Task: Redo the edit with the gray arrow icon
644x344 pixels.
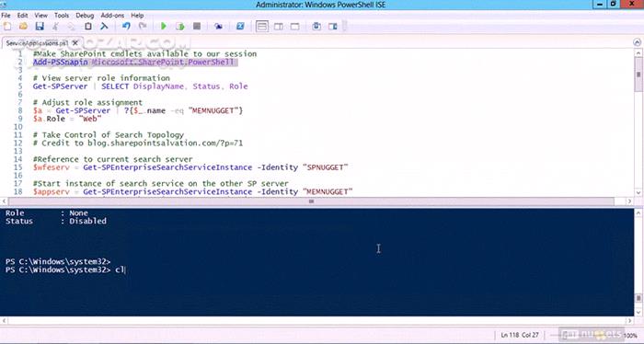Action: click(143, 27)
